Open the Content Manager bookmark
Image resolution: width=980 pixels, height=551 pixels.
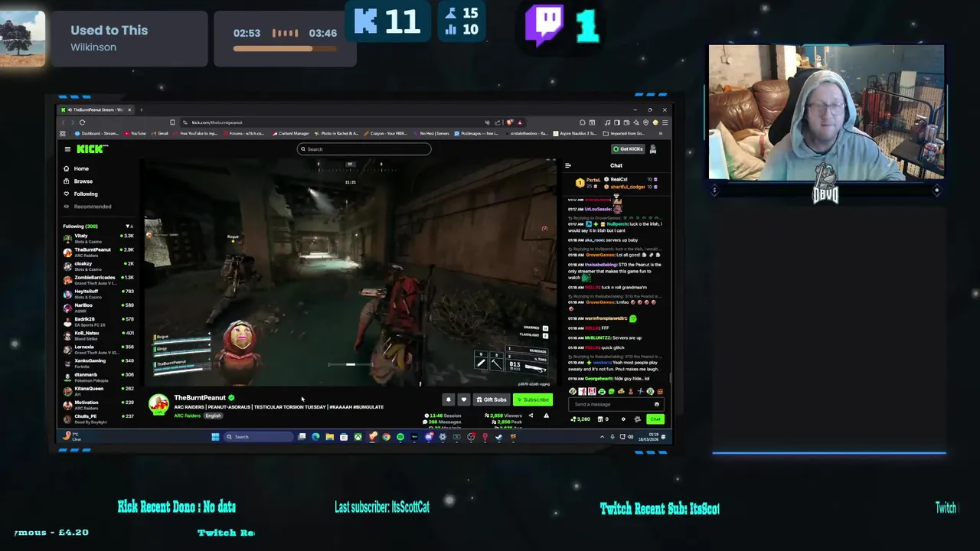pyautogui.click(x=291, y=133)
